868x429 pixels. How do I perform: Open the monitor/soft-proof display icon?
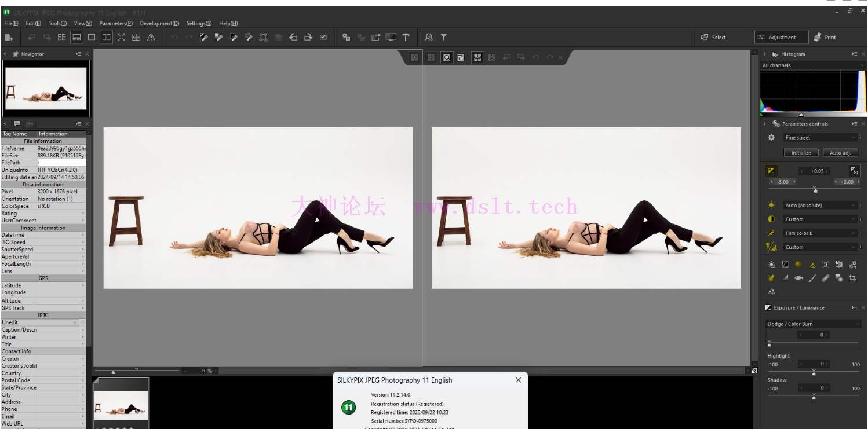pos(391,37)
